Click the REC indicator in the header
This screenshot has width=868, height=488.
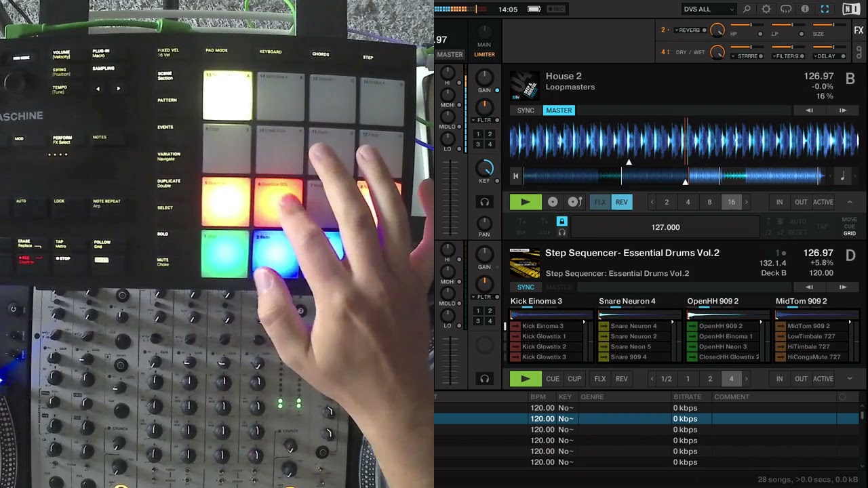(x=556, y=9)
